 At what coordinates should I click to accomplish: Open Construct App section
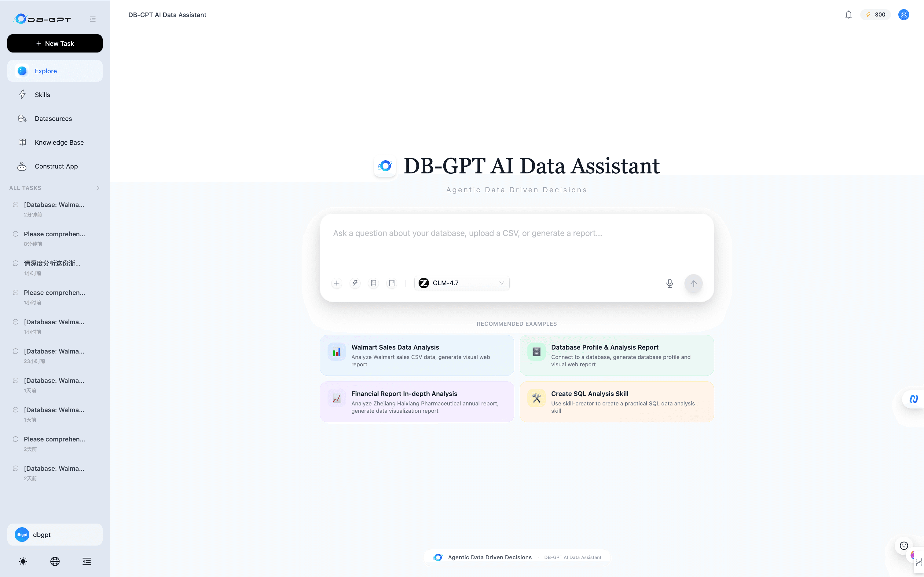[x=57, y=166]
